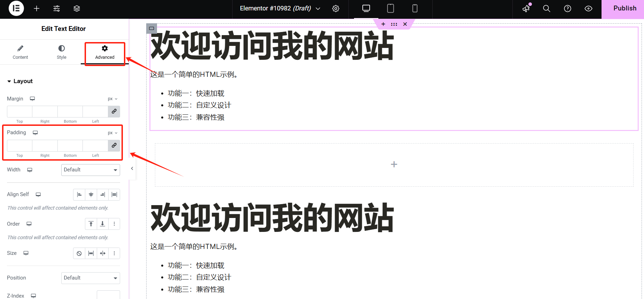Viewport: 644px width, 299px height.
Task: Set Size to None
Action: tap(79, 253)
